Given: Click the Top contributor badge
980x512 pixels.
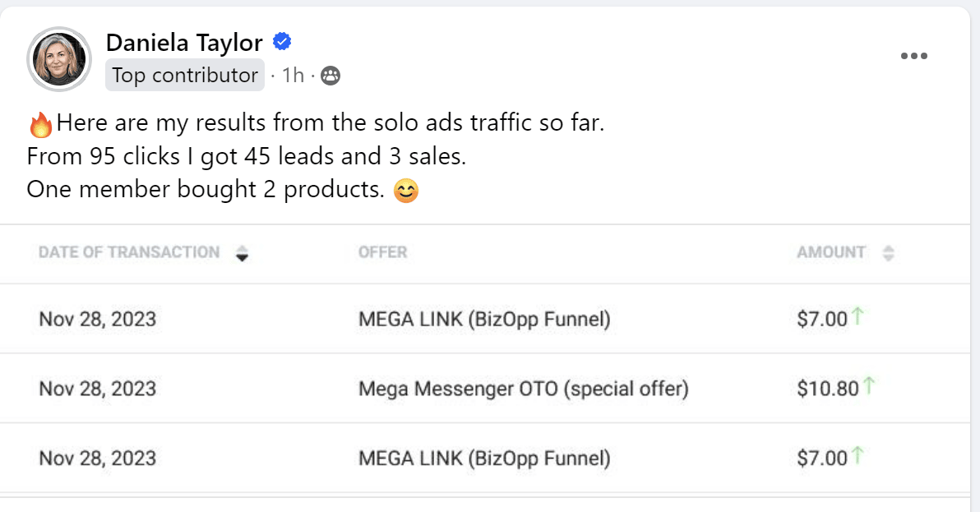Looking at the screenshot, I should click(185, 76).
